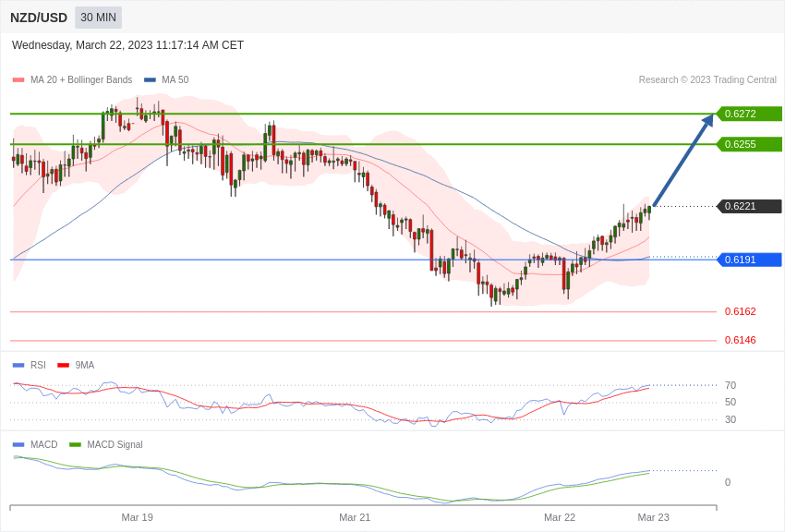Screen dimensions: 785x532
Task: Click the NZD/USD pair title
Action: [39, 18]
